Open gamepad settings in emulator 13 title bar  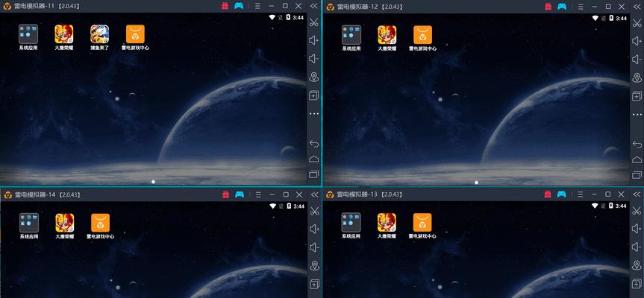coord(561,194)
